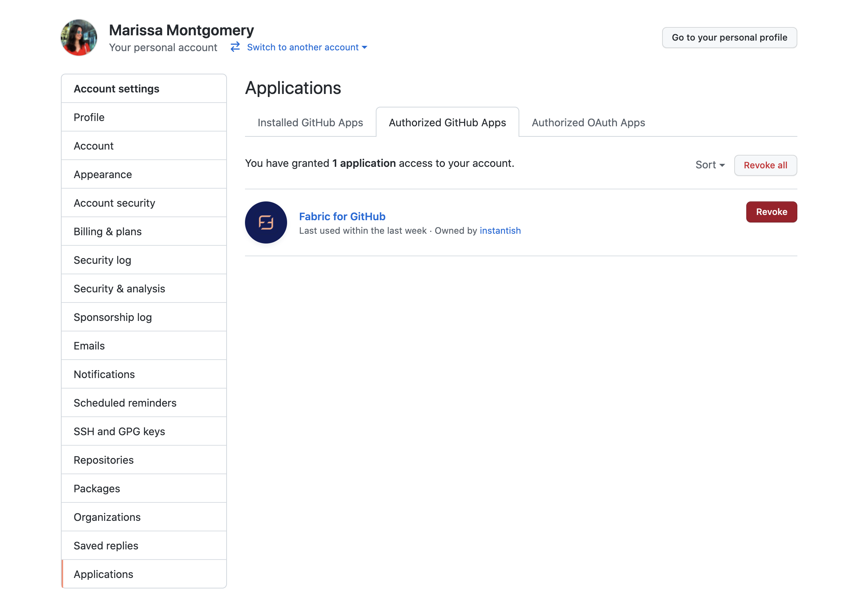Open Profile settings in sidebar

coord(144,117)
